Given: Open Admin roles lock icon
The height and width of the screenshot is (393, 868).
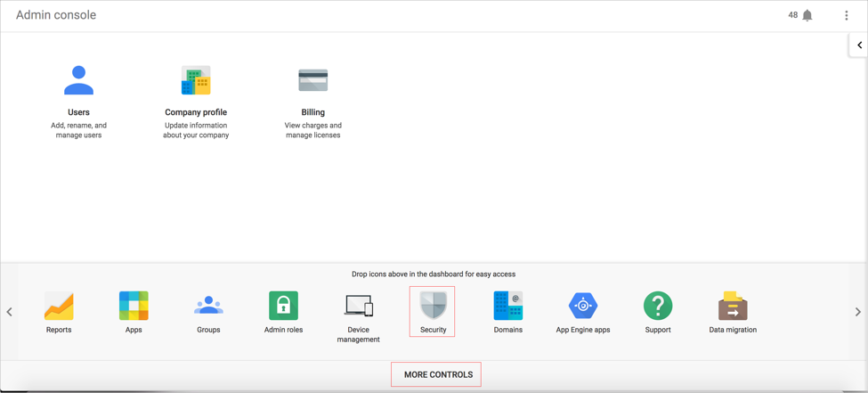Looking at the screenshot, I should pyautogui.click(x=283, y=306).
